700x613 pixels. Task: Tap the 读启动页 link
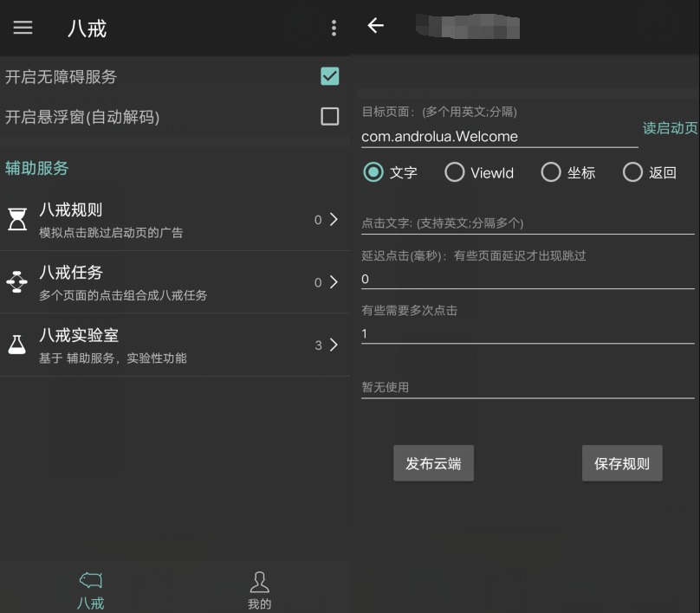[670, 128]
